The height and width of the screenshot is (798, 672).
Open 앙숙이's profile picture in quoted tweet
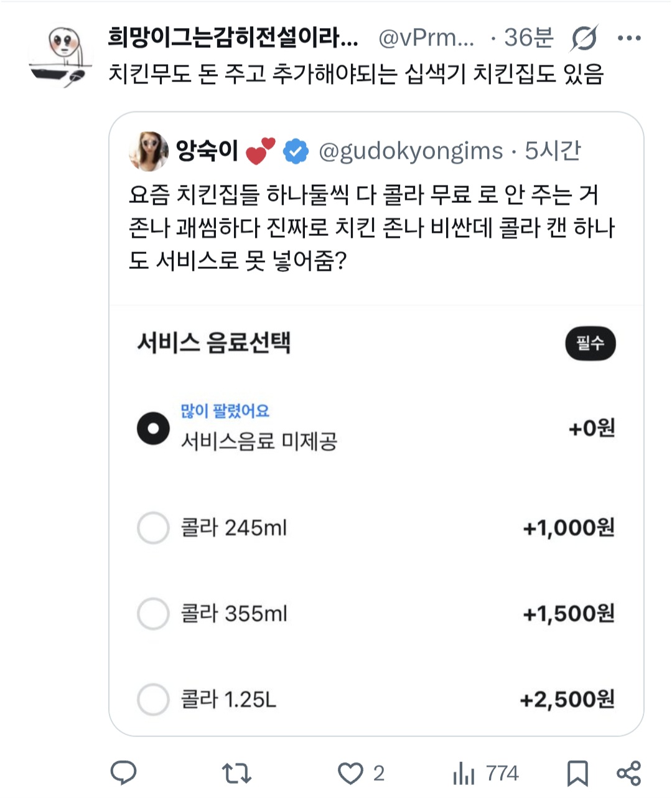pos(148,151)
